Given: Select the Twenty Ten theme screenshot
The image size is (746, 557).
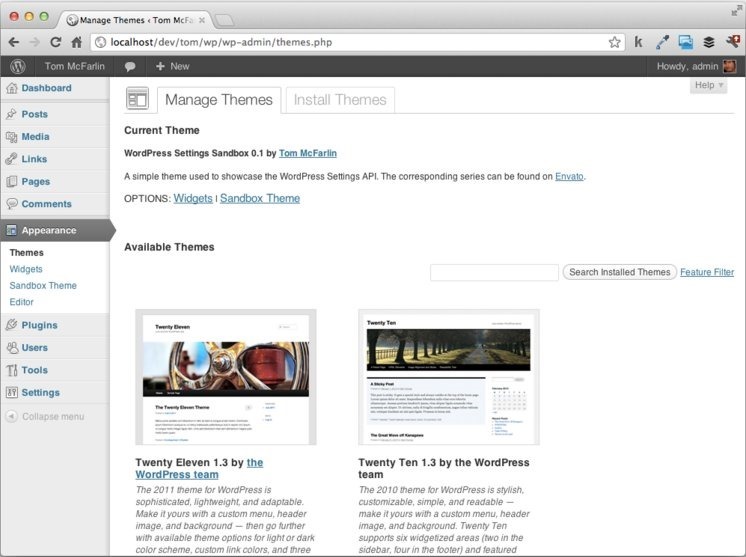Looking at the screenshot, I should point(449,377).
